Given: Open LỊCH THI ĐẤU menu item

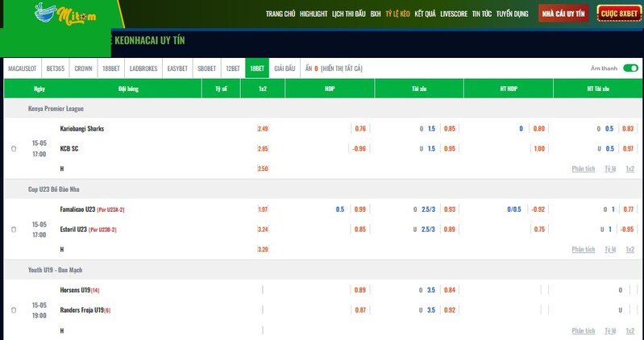Looking at the screenshot, I should point(349,14).
